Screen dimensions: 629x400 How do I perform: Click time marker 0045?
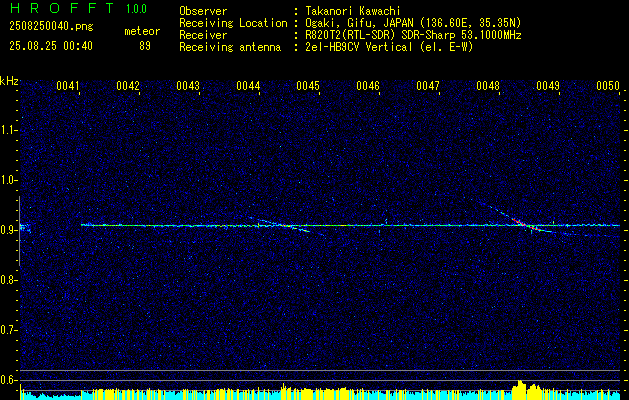(308, 86)
